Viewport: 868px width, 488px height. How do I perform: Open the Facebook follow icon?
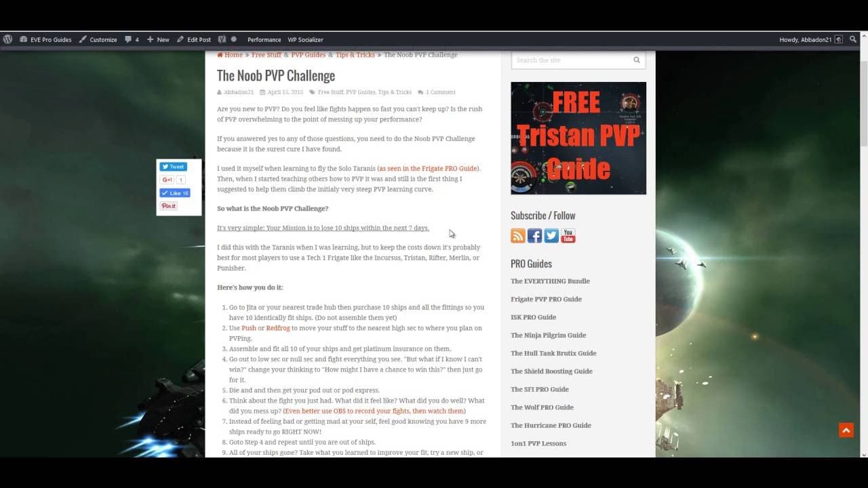pyautogui.click(x=535, y=236)
